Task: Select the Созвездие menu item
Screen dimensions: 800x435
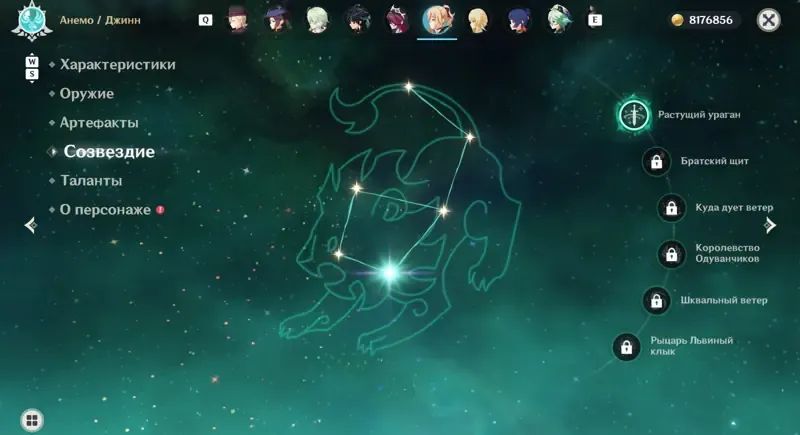Action: [x=109, y=151]
